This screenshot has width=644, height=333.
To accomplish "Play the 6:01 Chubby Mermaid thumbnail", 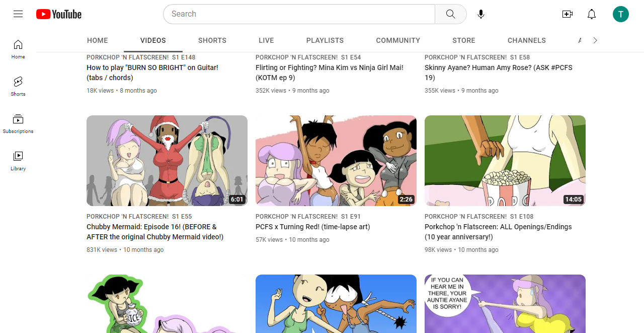I will [x=167, y=161].
